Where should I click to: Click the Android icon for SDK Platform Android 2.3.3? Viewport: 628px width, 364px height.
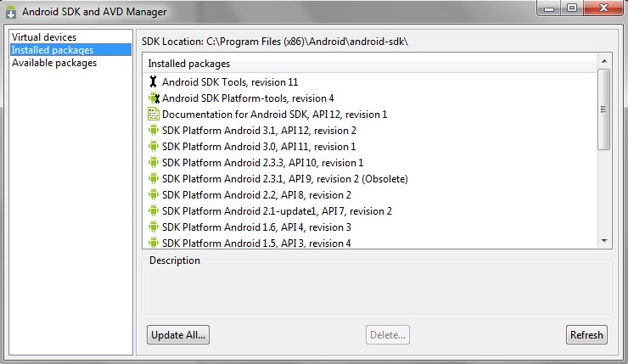(154, 162)
